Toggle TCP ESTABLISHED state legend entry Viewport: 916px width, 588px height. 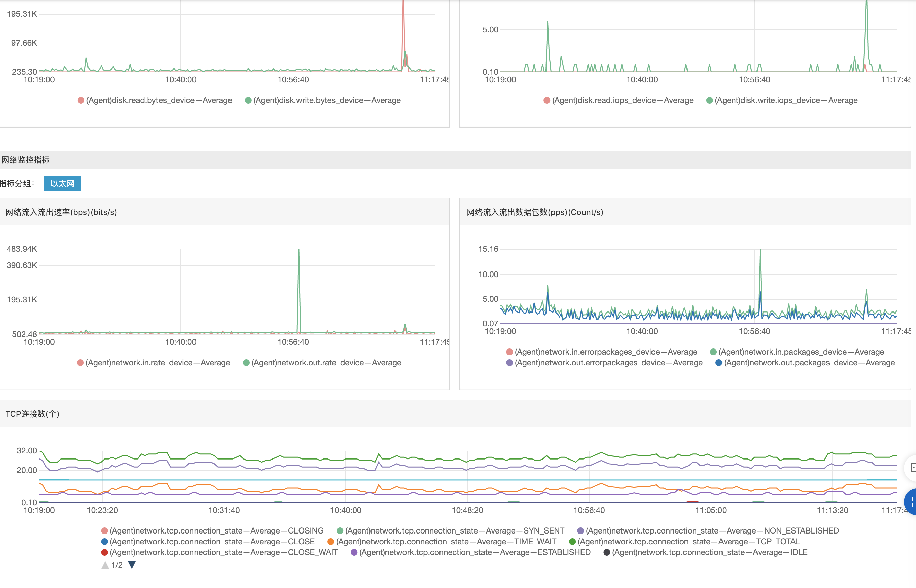(x=470, y=552)
